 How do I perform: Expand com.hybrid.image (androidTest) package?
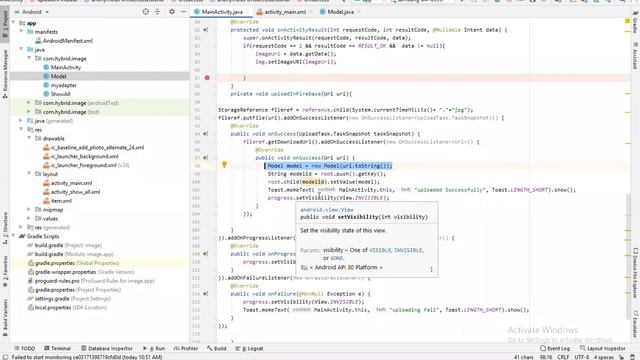click(x=29, y=103)
